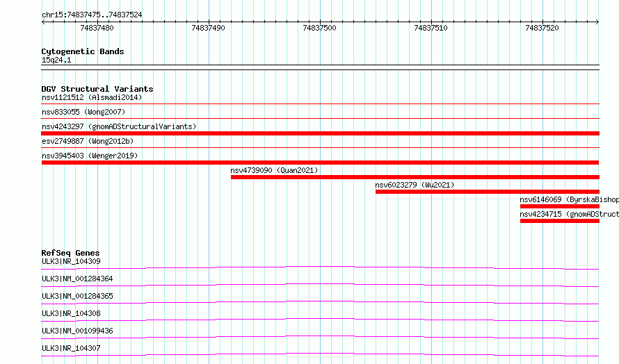Screen dimensions: 619x364
Task: Click the magenta intron line of NM_001284364
Action: pos(320,284)
